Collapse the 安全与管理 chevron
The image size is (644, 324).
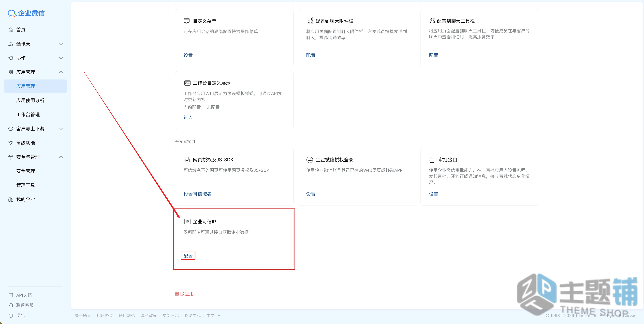61,157
